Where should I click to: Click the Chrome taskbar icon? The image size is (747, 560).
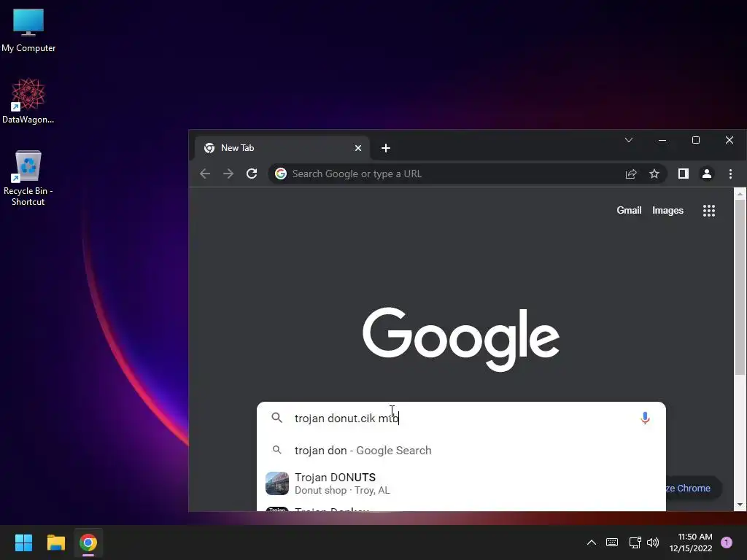click(x=88, y=542)
